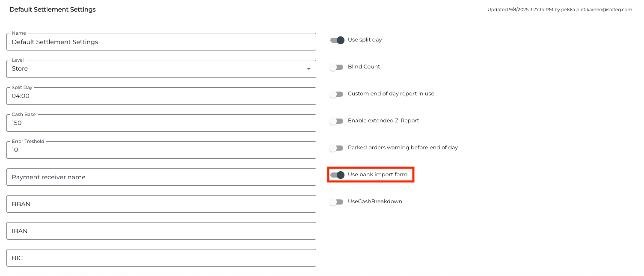The height and width of the screenshot is (276, 644).
Task: Disable the Use split day toggle
Action: [x=337, y=40]
